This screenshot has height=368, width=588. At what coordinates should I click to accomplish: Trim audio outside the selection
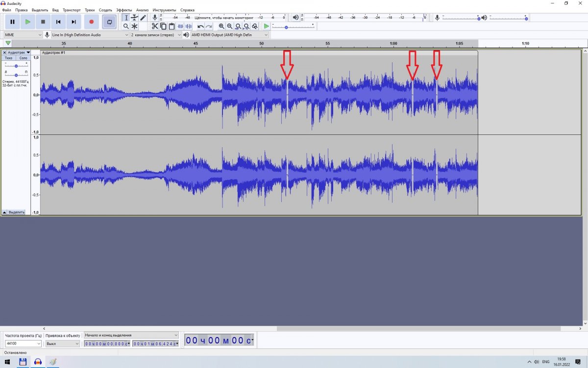[180, 26]
